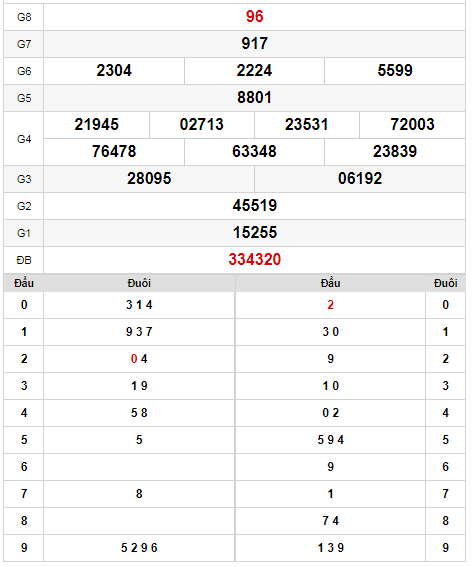The width and height of the screenshot is (472, 567).
Task: Select the G3 number 28095
Action: pos(149,179)
